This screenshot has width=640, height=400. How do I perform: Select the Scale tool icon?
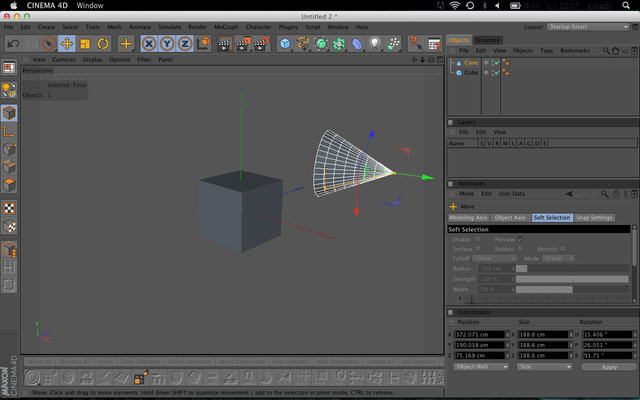point(85,44)
